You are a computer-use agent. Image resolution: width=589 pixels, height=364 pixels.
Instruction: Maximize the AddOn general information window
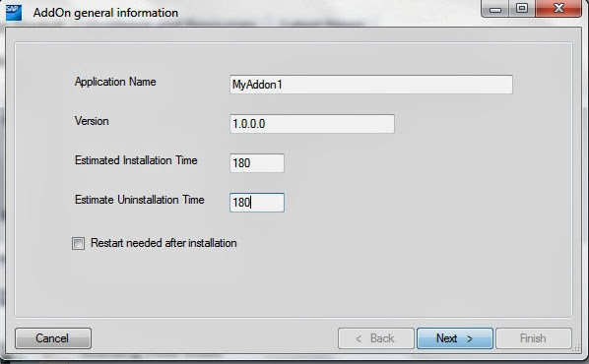point(522,8)
